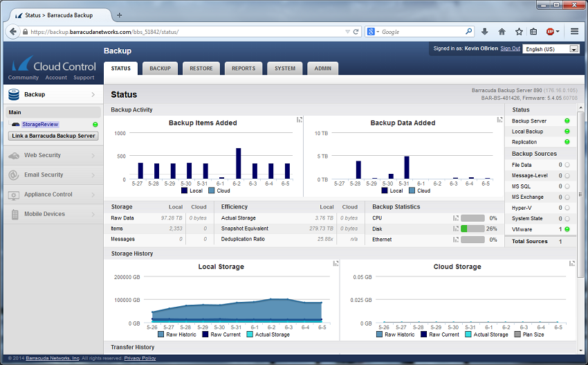Screen dimensions: 588x365
Task: Expand the Backup Data Added chart
Action: 499,119
